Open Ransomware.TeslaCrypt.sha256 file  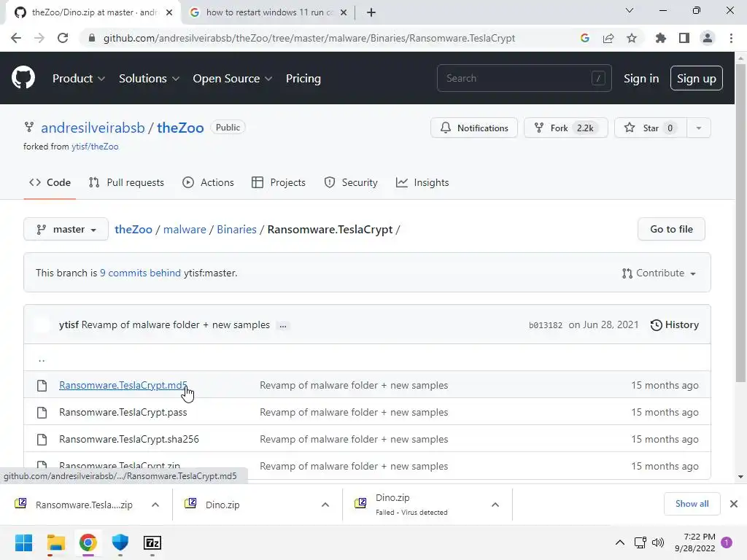[129, 439]
